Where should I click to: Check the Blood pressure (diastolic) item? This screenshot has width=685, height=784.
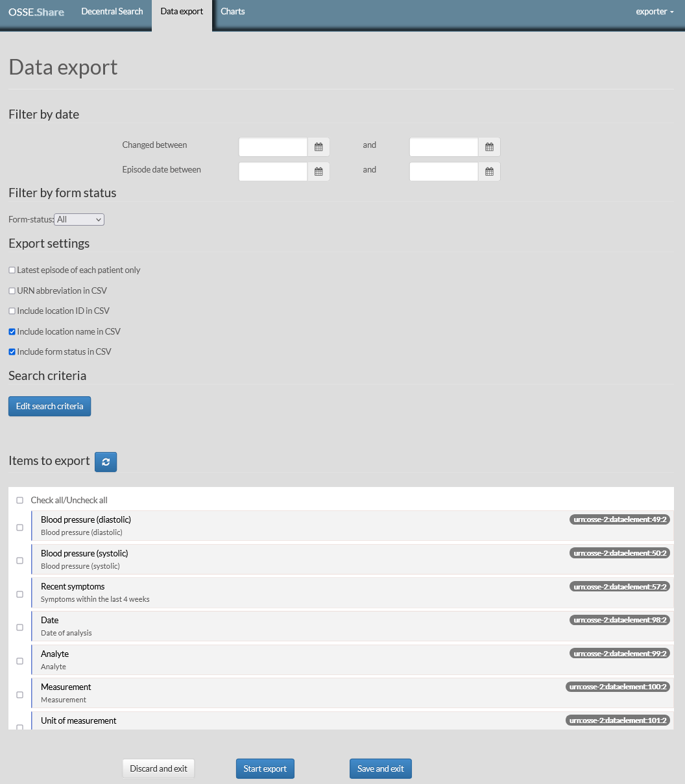click(x=19, y=527)
